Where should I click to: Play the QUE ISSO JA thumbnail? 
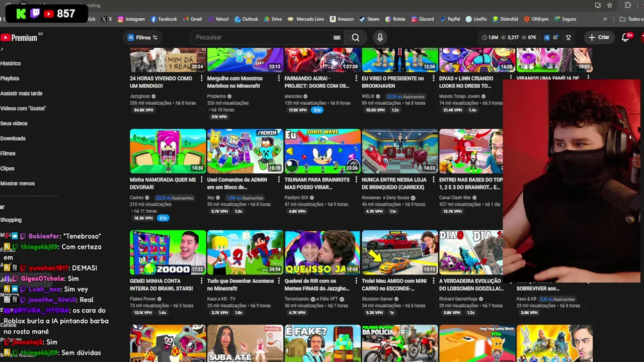point(323,252)
